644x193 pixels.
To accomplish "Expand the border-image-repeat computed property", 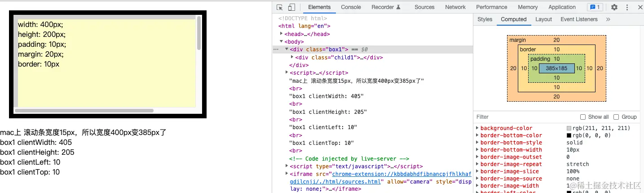I will click(477, 164).
